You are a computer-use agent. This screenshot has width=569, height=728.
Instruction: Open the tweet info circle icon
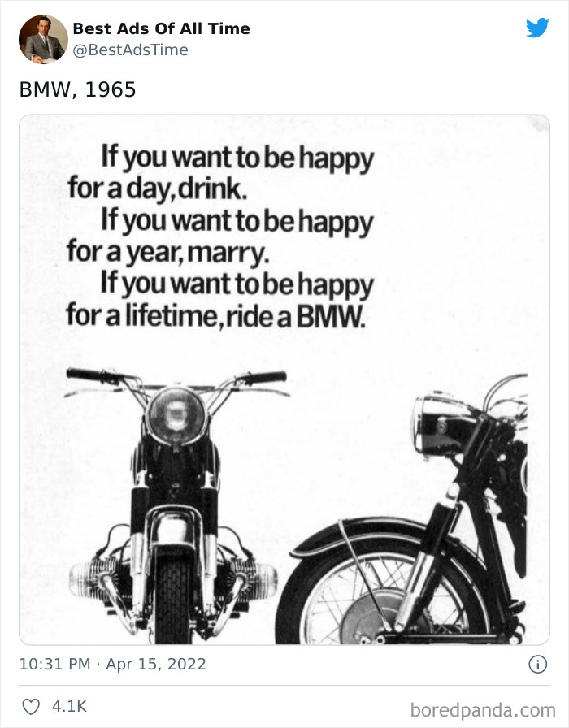point(538,665)
